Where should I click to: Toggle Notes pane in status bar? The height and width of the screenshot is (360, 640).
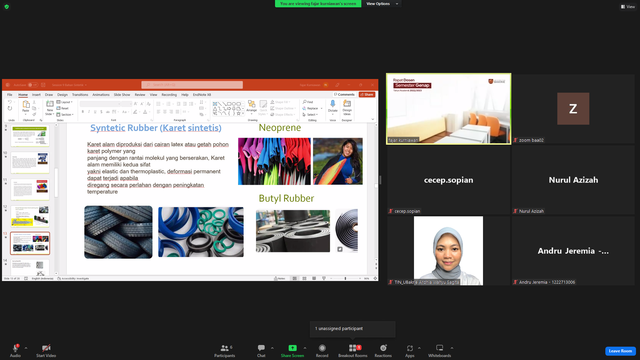pyautogui.click(x=280, y=278)
